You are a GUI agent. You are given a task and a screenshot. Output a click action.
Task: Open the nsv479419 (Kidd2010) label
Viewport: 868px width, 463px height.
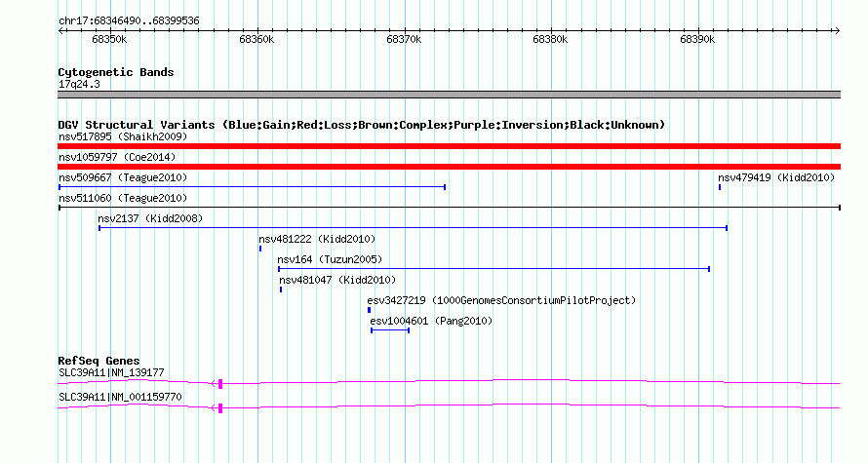tap(776, 177)
